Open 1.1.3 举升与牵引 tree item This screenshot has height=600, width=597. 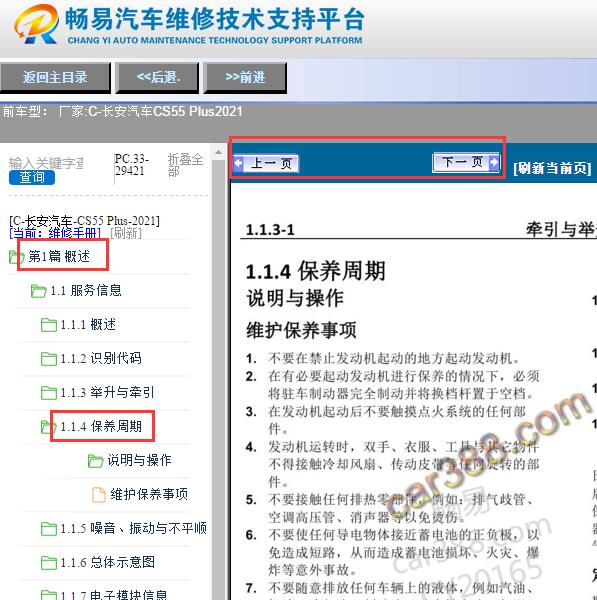coord(108,392)
